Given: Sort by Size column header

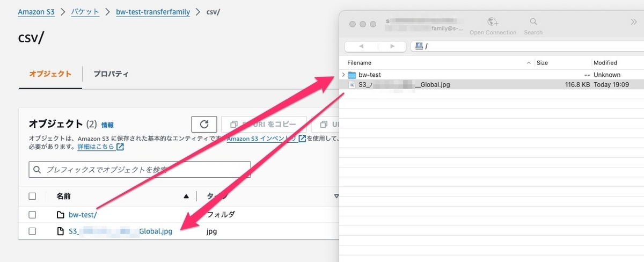Looking at the screenshot, I should [543, 63].
